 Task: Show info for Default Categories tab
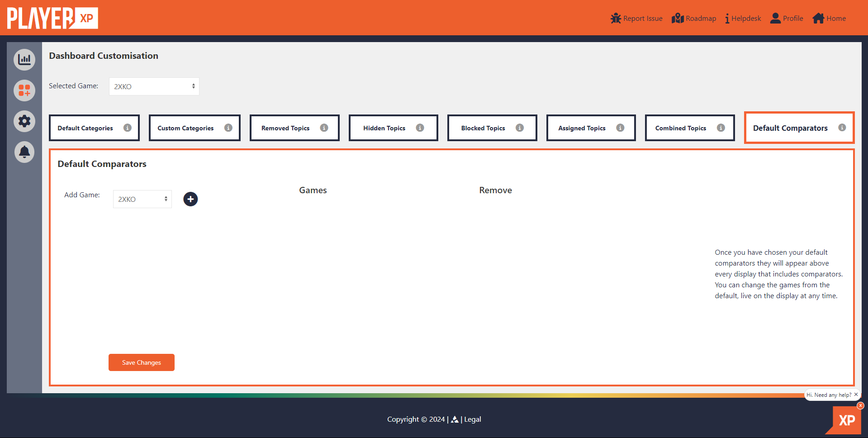pyautogui.click(x=128, y=128)
